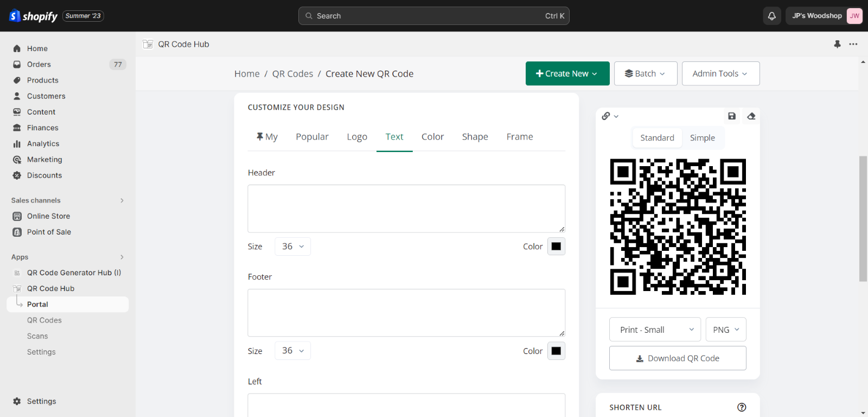Click the Left text area

406,405
